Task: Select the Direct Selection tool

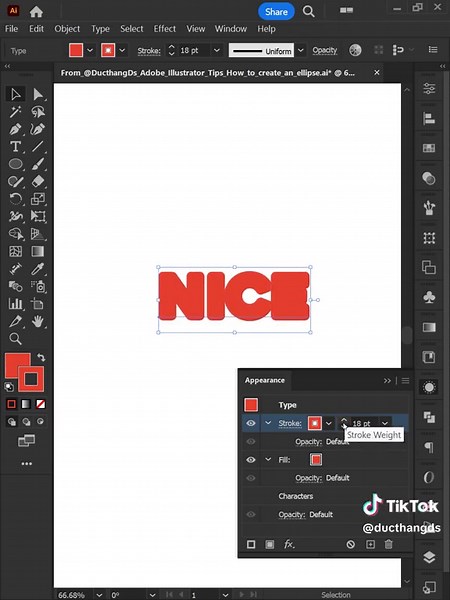Action: click(x=38, y=94)
